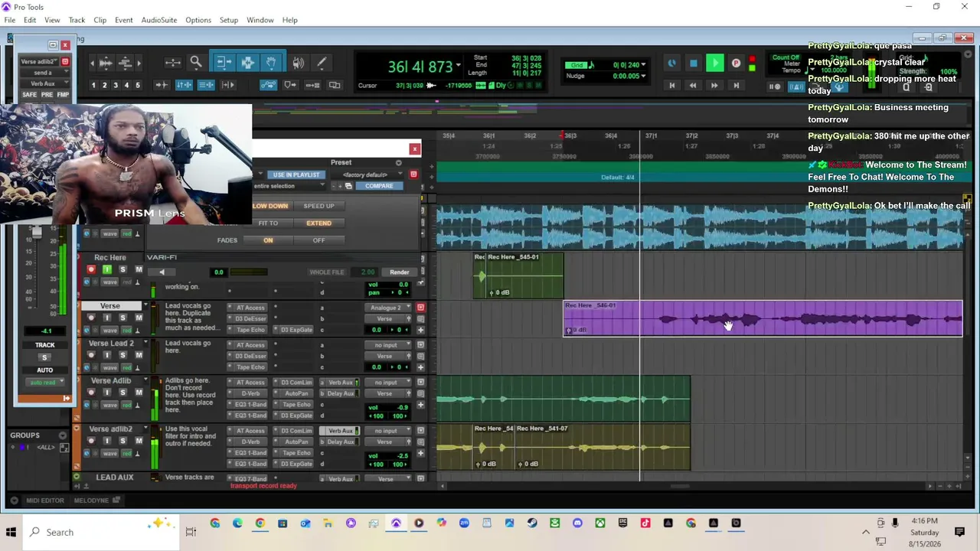Image resolution: width=980 pixels, height=551 pixels.
Task: Click the Go to End button
Action: 736,86
